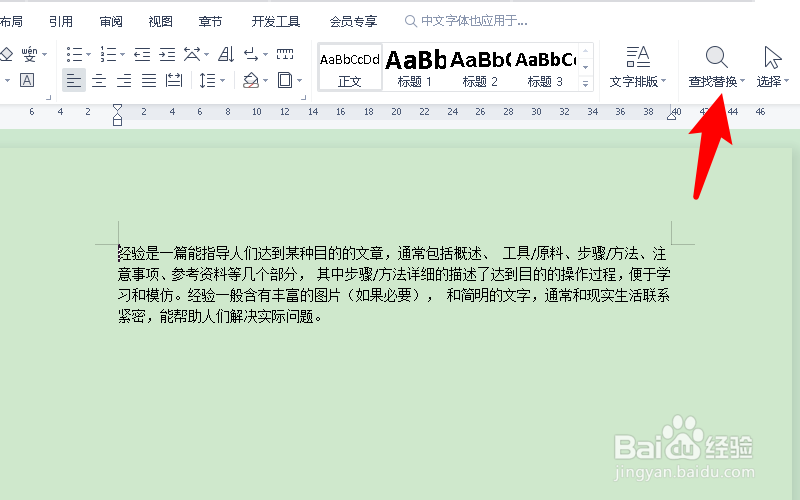Toggle right alignment
Viewport: 800px width, 500px height.
click(x=124, y=80)
